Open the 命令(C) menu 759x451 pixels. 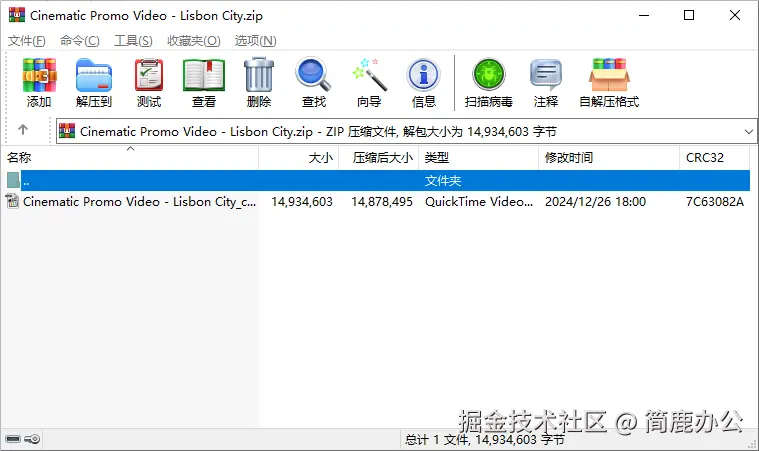79,41
